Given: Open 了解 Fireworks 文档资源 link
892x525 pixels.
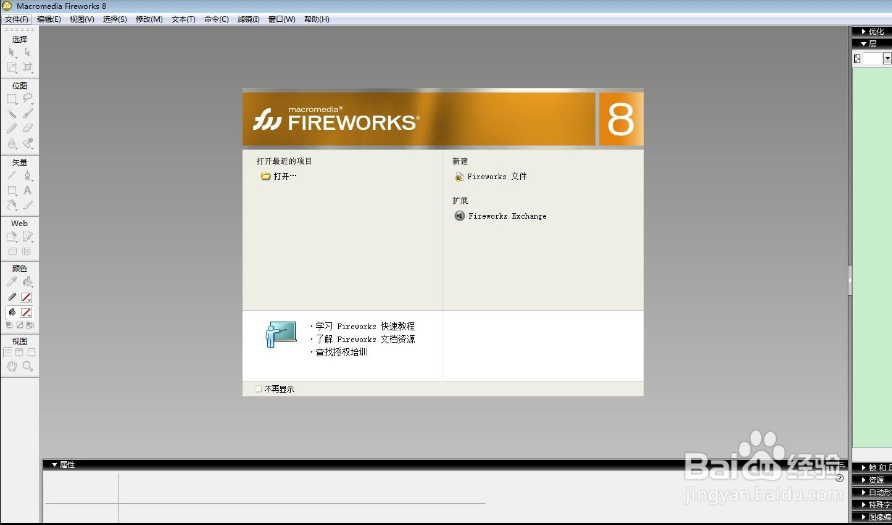Looking at the screenshot, I should click(x=365, y=339).
